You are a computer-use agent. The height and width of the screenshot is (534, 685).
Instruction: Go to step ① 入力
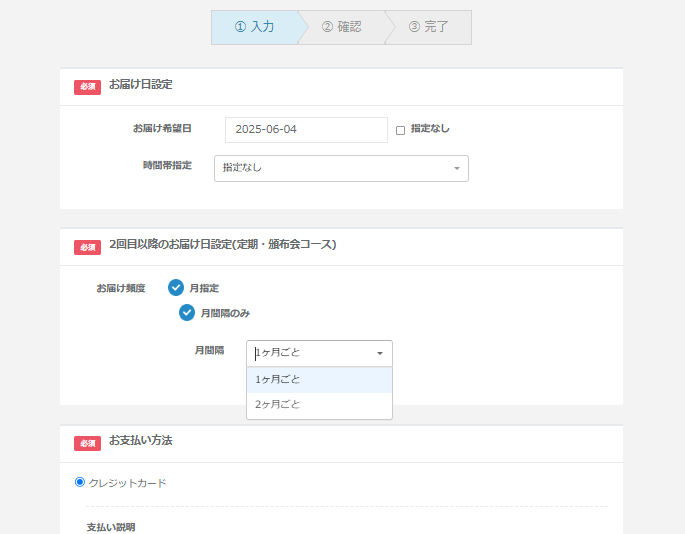point(254,27)
